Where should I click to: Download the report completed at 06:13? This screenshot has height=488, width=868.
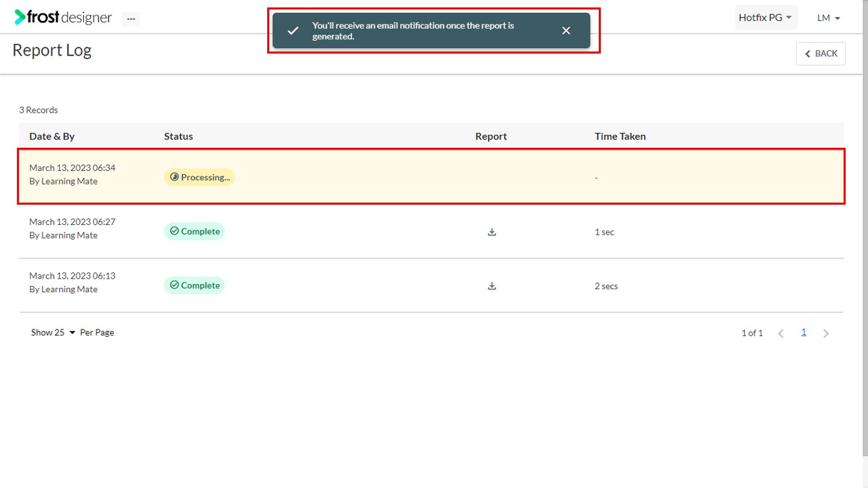492,285
